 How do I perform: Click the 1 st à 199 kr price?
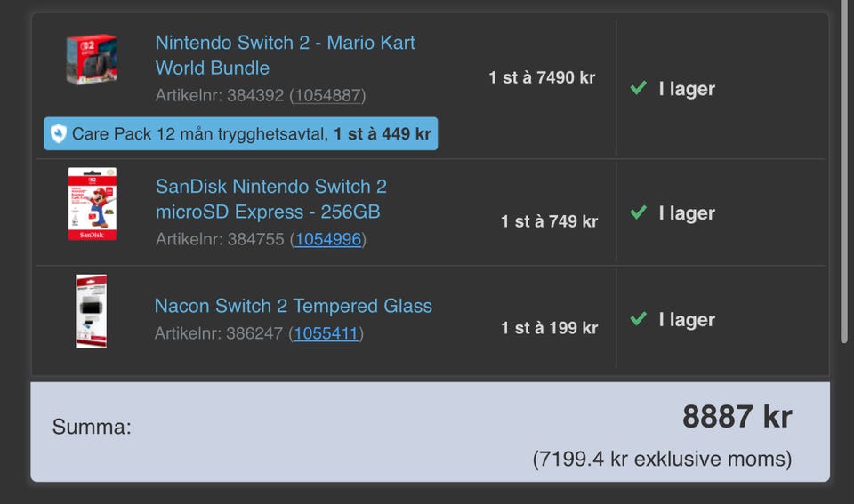coord(549,328)
